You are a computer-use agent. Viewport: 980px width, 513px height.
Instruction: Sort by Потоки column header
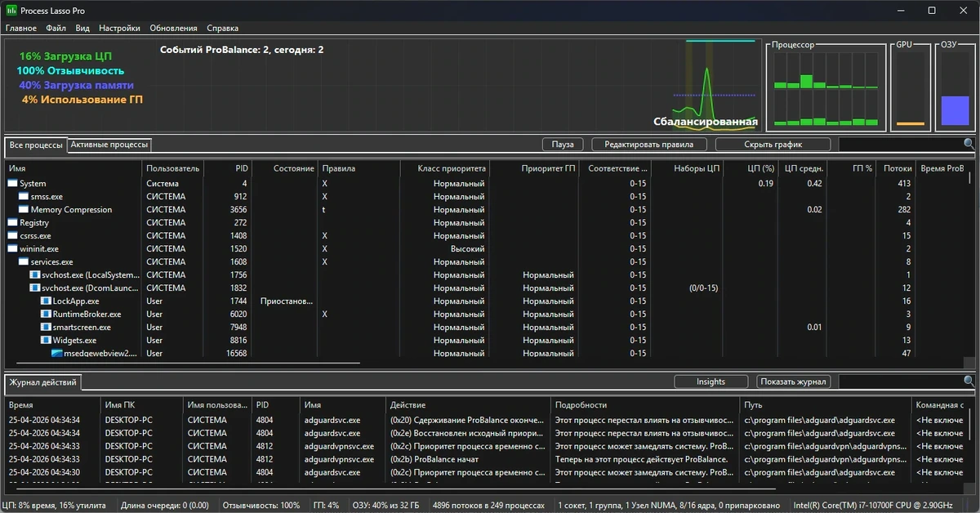[896, 168]
